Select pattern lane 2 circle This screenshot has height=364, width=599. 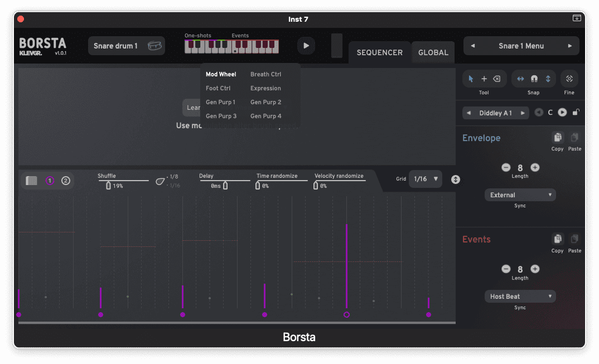coord(66,181)
